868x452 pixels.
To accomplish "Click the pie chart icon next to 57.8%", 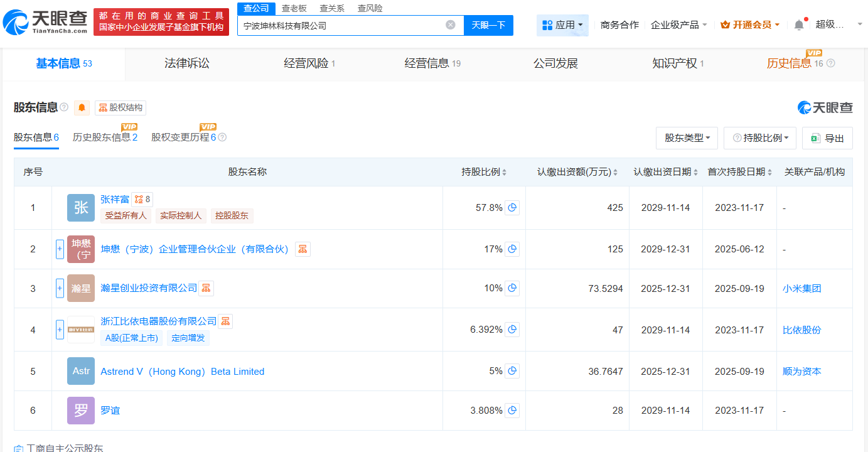I will [513, 207].
